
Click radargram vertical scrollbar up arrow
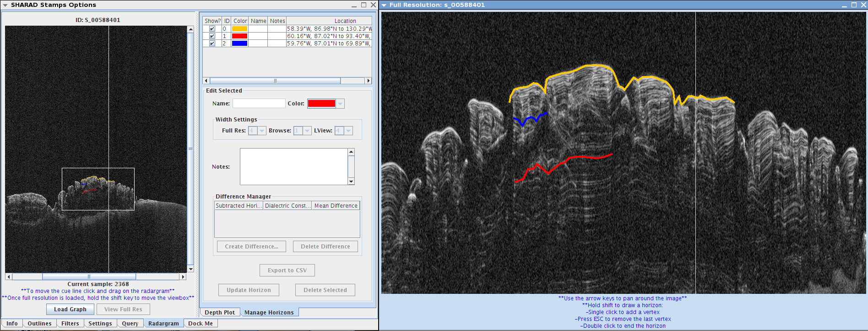191,29
